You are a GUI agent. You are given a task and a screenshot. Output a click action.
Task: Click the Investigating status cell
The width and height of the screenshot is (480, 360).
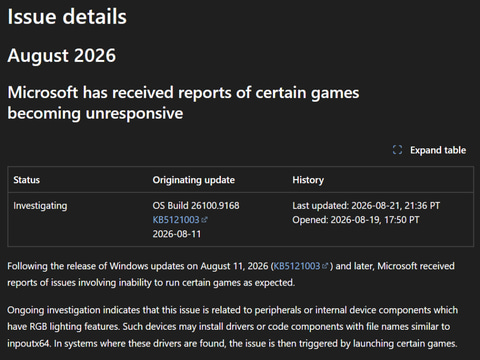pyautogui.click(x=40, y=206)
